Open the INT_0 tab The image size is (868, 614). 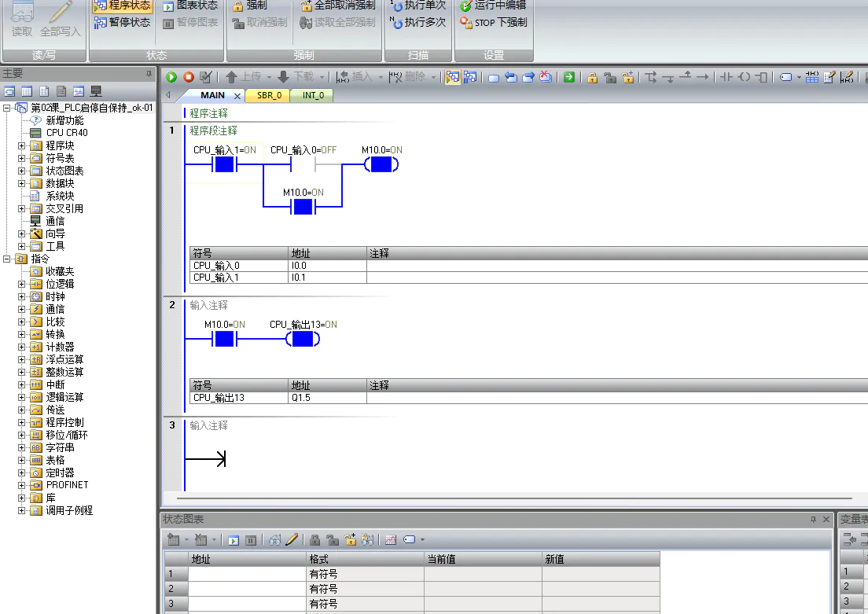tap(313, 95)
